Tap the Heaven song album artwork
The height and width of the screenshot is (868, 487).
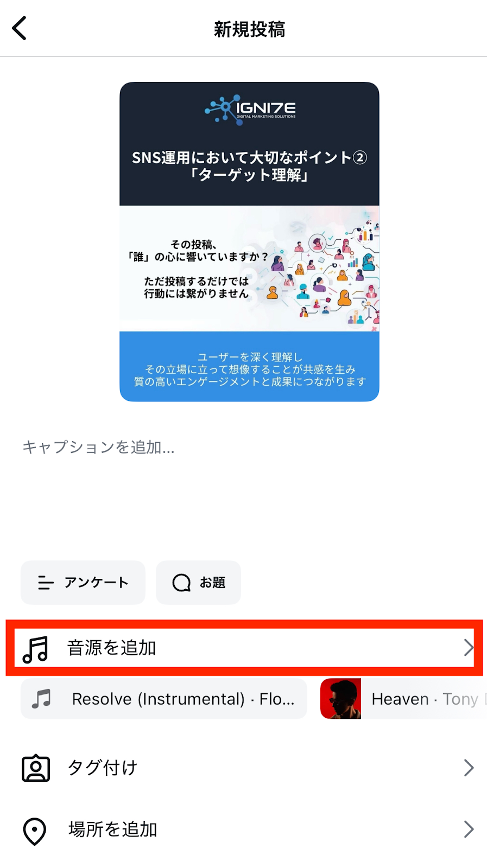[341, 699]
